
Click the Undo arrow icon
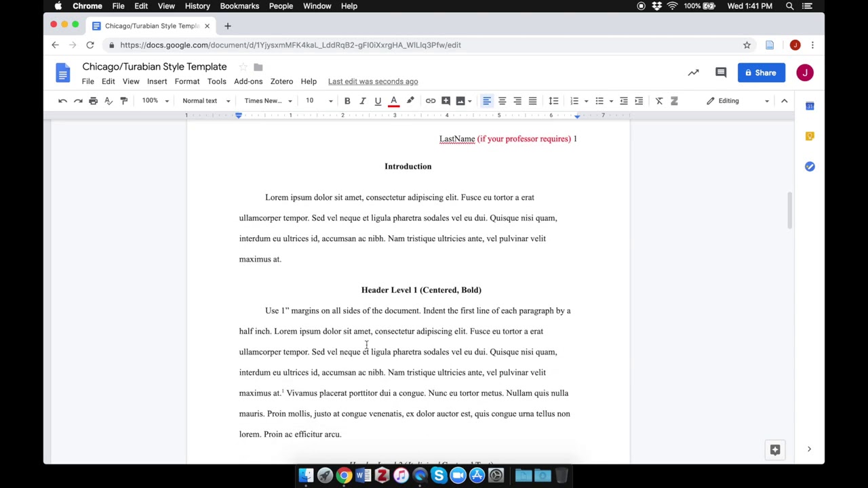click(x=62, y=101)
